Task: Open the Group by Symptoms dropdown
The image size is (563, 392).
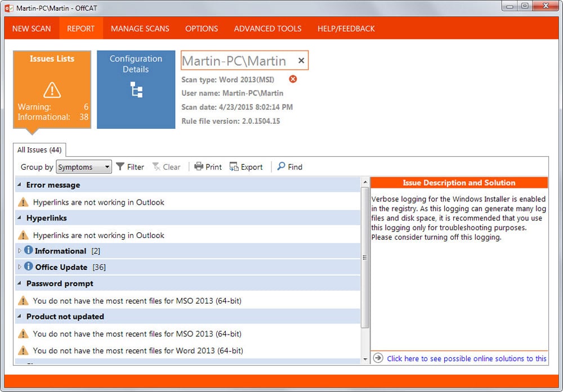Action: [84, 167]
